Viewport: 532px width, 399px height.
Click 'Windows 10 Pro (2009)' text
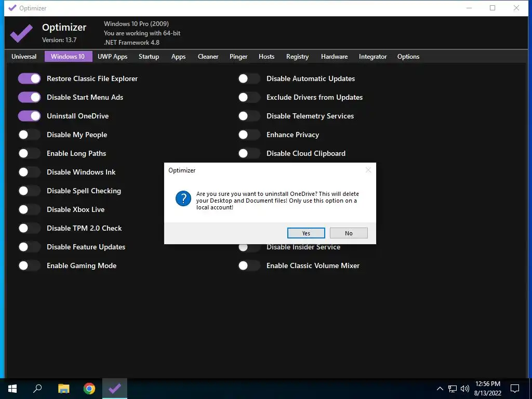[136, 24]
